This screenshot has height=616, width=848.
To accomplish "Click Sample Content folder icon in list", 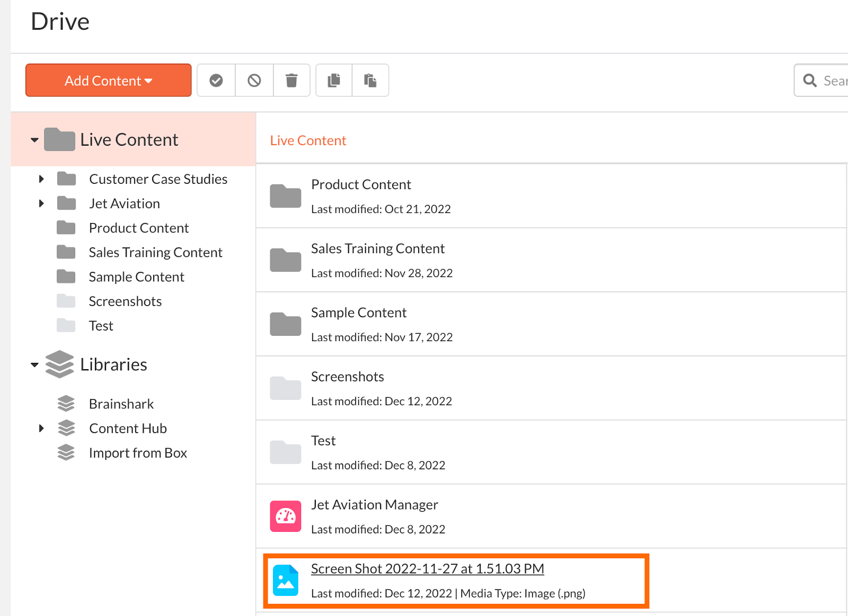I will tap(286, 324).
